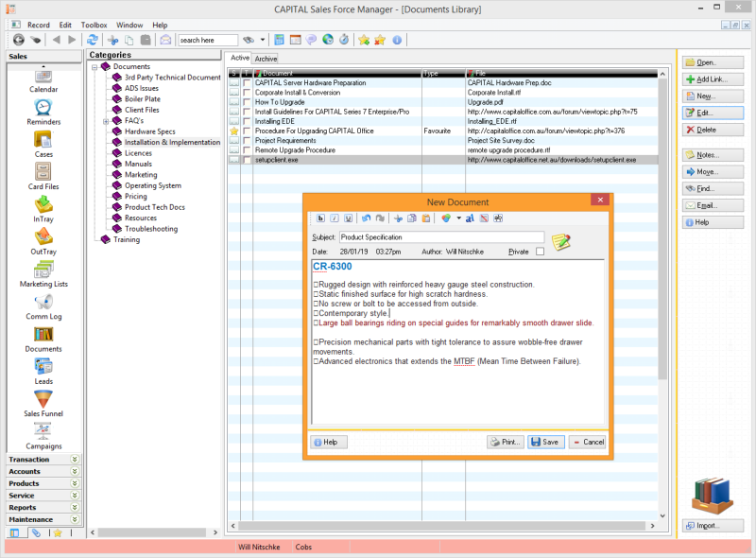Open color dropdown arrow in New Document toolbar
756x558 pixels.
point(458,218)
